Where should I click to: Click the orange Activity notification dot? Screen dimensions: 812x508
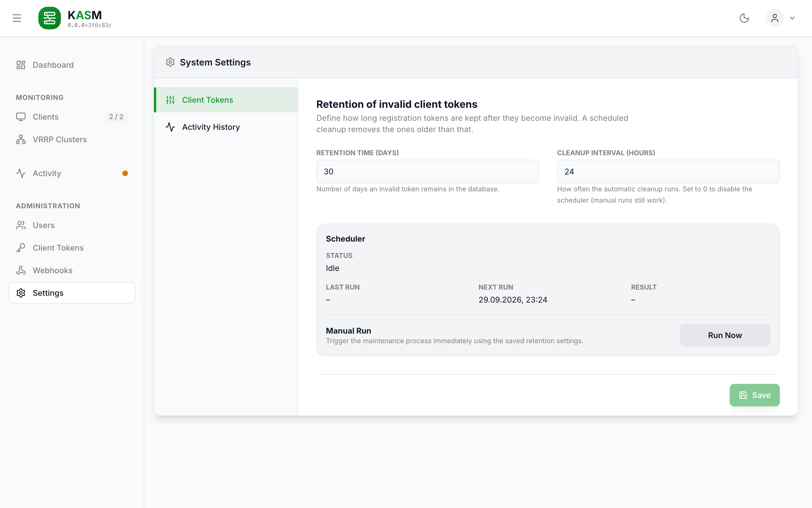pyautogui.click(x=125, y=173)
